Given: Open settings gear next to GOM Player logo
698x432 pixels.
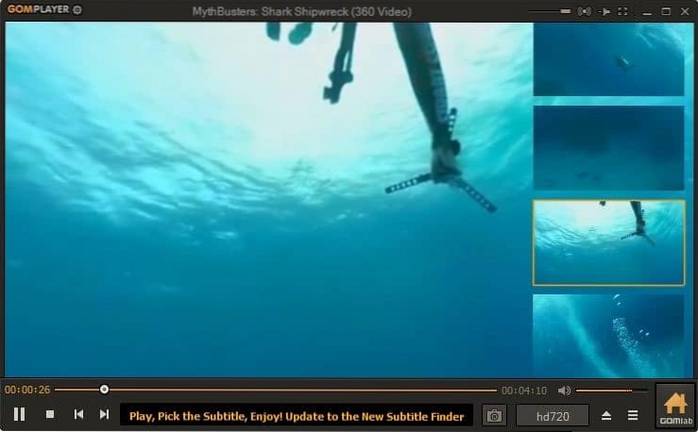Looking at the screenshot, I should (78, 10).
